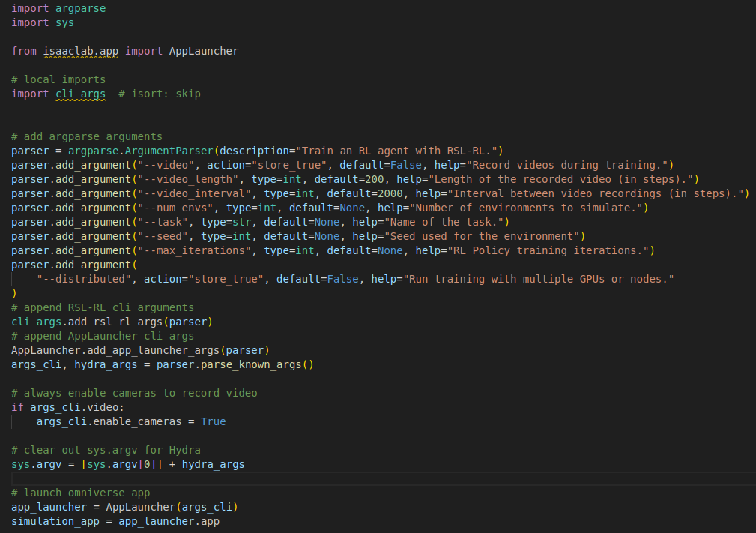Click 'ArgumentParser' in the parser assignment

(x=169, y=151)
